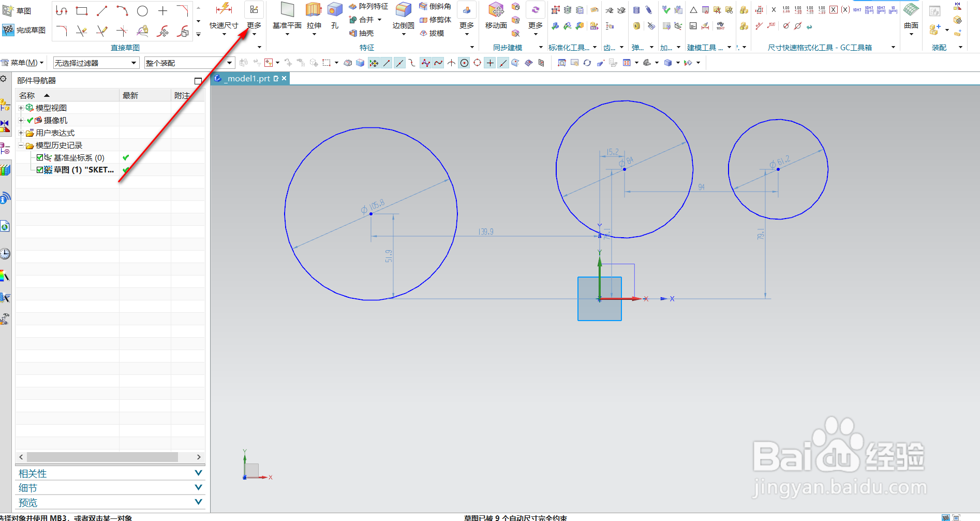Click the part navigator horizontal scrollbar
The image size is (980, 521).
coord(102,457)
